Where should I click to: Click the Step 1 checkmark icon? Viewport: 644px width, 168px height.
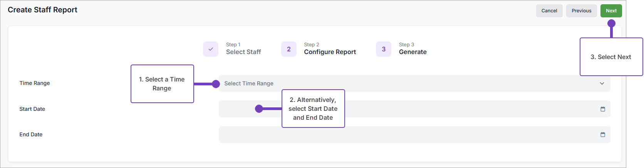click(x=211, y=49)
